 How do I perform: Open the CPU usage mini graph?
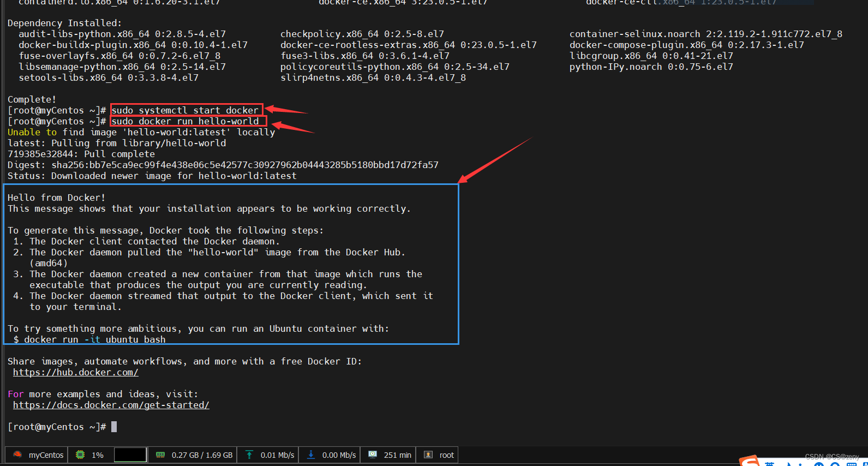point(130,455)
